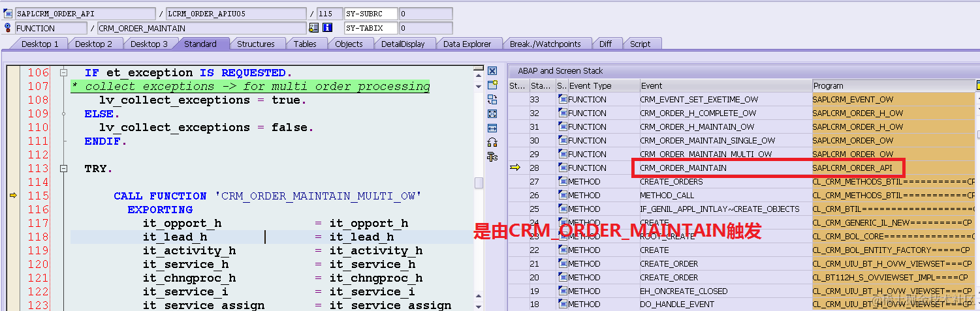The width and height of the screenshot is (980, 311).
Task: Click the SY-TABIX field
Action: 371,28
